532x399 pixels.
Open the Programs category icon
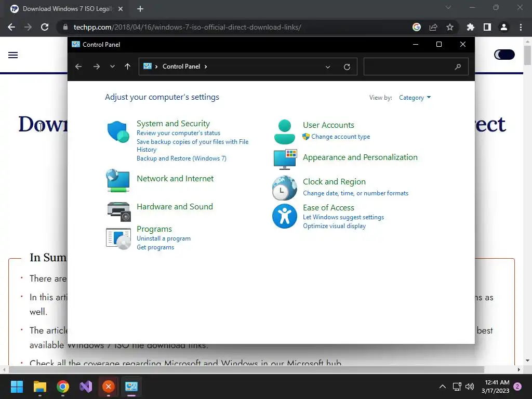point(118,238)
